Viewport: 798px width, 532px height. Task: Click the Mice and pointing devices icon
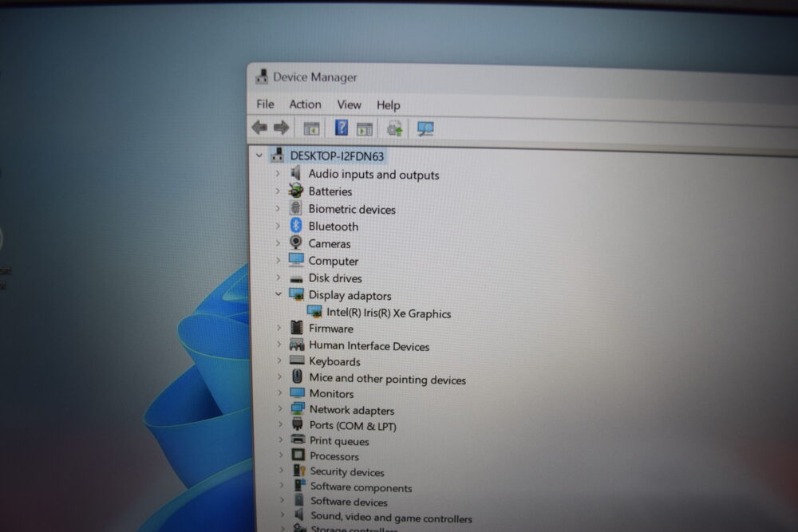pos(297,376)
